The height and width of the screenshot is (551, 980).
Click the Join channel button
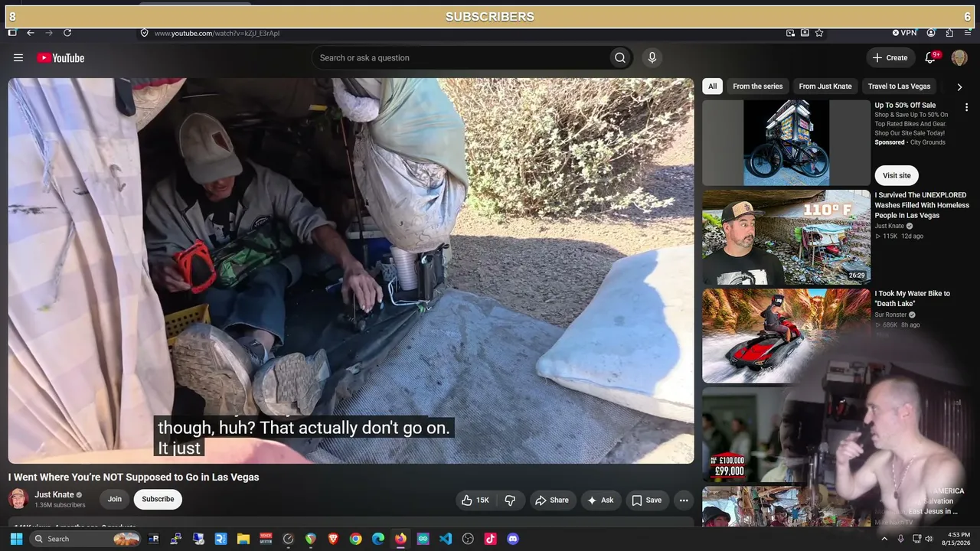pyautogui.click(x=115, y=500)
